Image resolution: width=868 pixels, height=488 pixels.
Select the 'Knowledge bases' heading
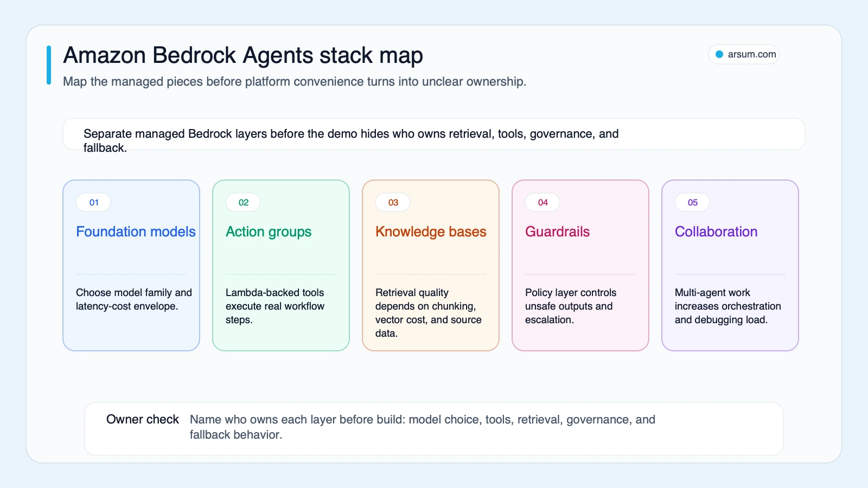[431, 232]
